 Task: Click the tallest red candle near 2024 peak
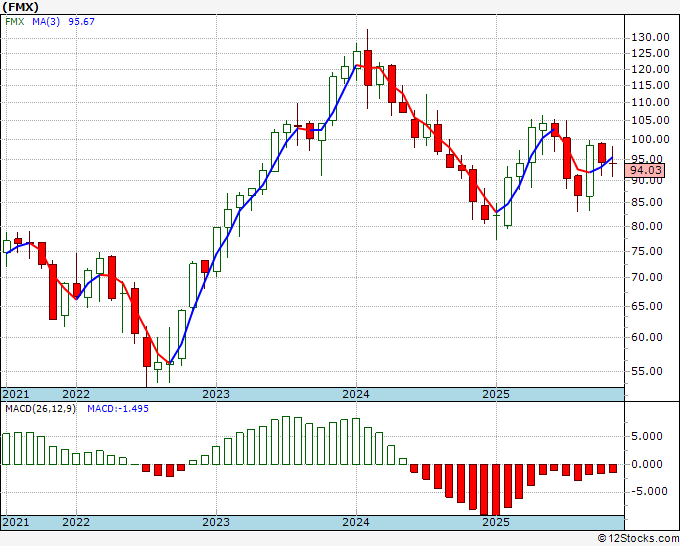pyautogui.click(x=368, y=68)
